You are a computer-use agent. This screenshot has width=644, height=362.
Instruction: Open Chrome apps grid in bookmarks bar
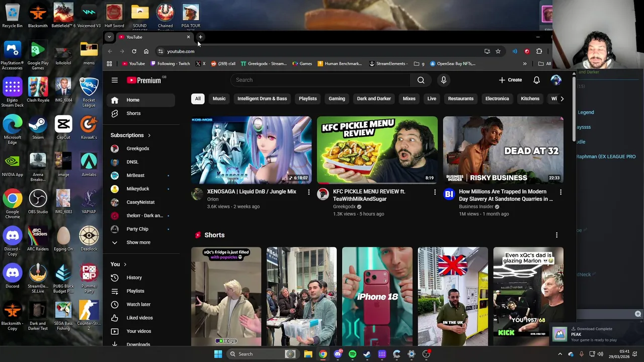click(x=109, y=64)
